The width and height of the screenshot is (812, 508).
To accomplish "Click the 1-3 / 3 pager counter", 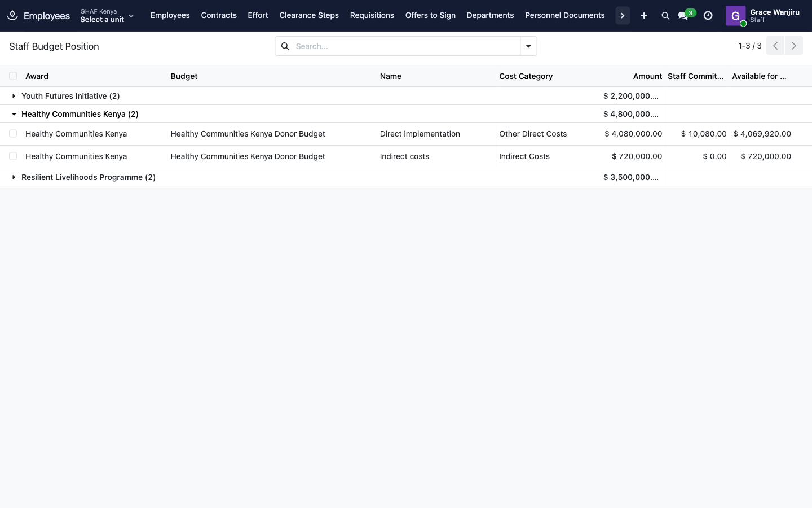I will 750,46.
